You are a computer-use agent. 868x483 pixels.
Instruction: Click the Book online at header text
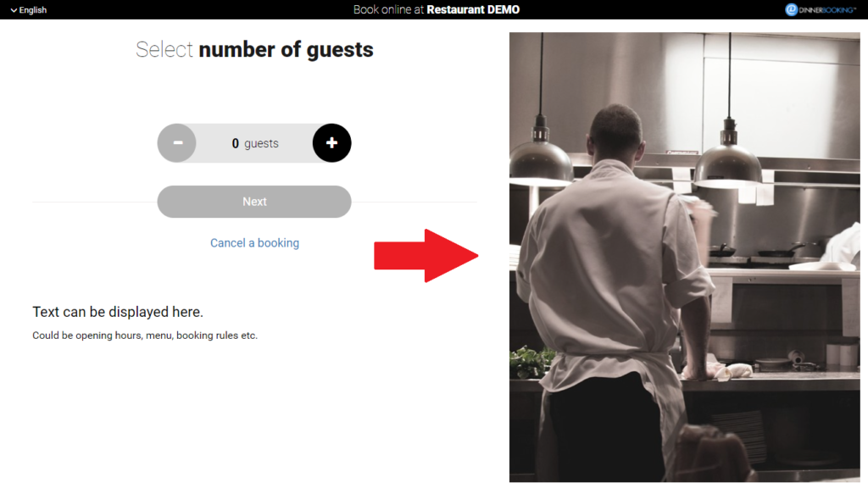(388, 9)
